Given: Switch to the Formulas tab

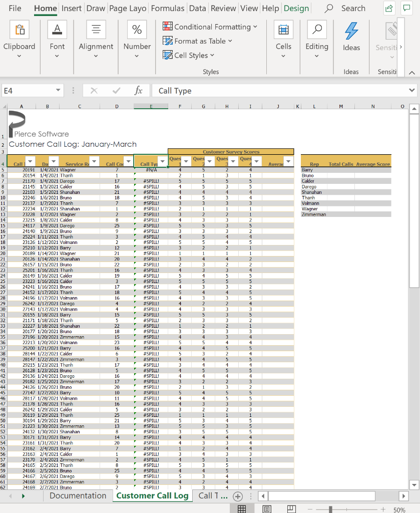Looking at the screenshot, I should click(x=167, y=8).
